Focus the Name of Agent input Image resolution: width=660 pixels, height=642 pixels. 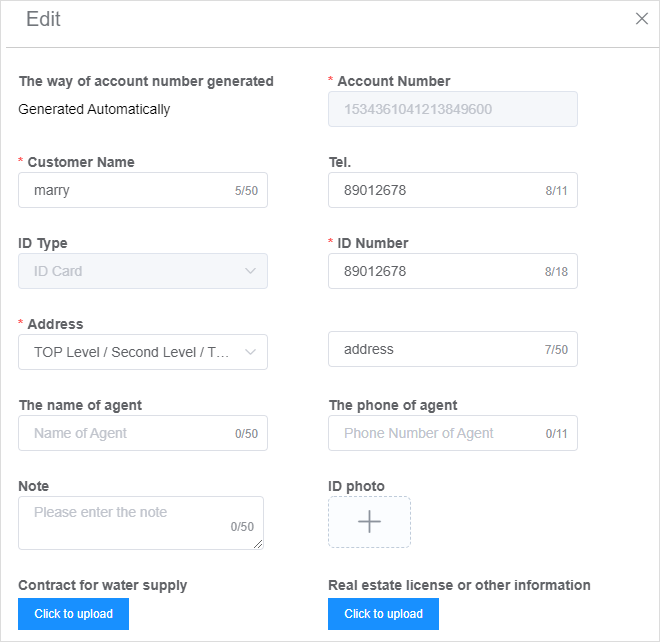[x=143, y=433]
